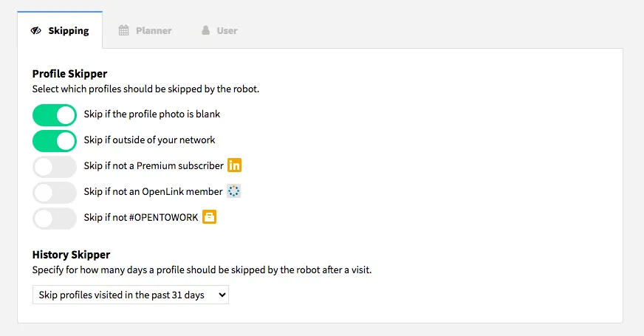Click the calendar icon on Planner tab
The image size is (644, 336).
(123, 30)
